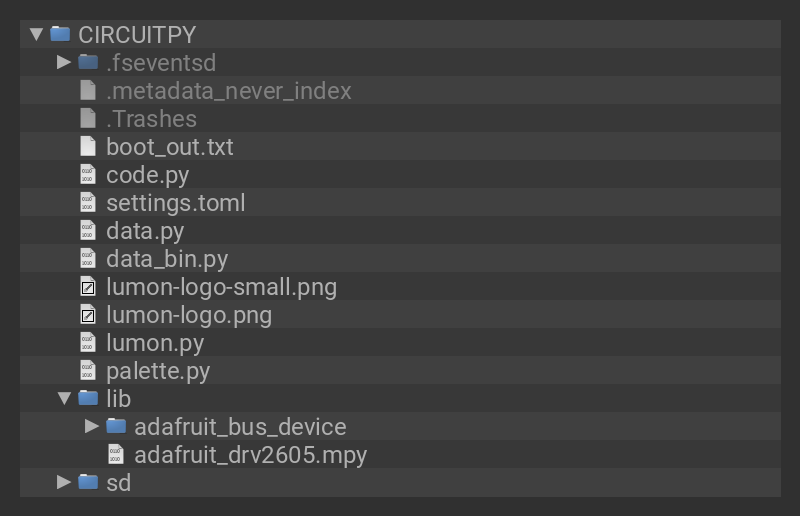800x516 pixels.
Task: Click the adafruit_drv2605.mpy file icon
Action: tap(116, 455)
